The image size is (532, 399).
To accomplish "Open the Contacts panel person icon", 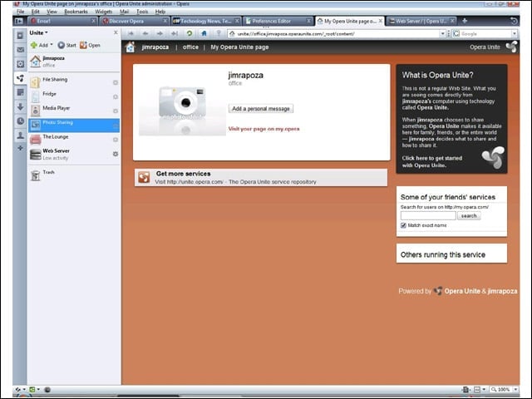I will pyautogui.click(x=20, y=135).
